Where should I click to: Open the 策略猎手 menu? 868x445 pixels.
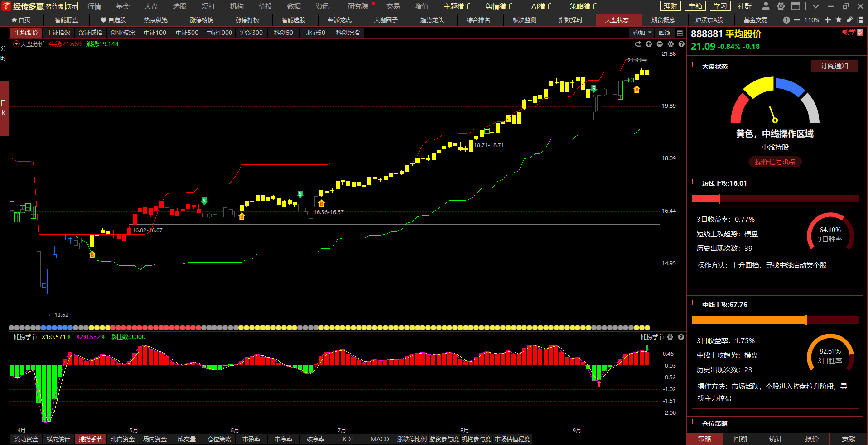click(583, 6)
